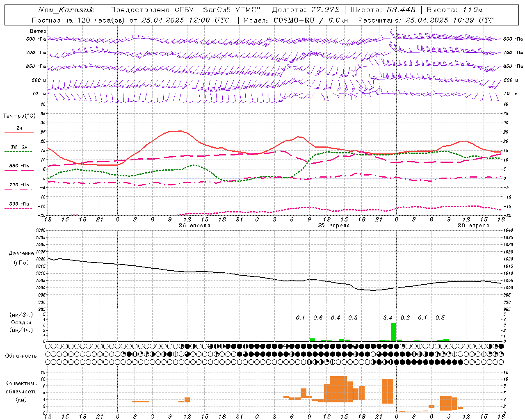The width and height of the screenshot is (525, 420).
Task: Select the Тем-ра(°C) temperature axis title
Action: pyautogui.click(x=19, y=116)
